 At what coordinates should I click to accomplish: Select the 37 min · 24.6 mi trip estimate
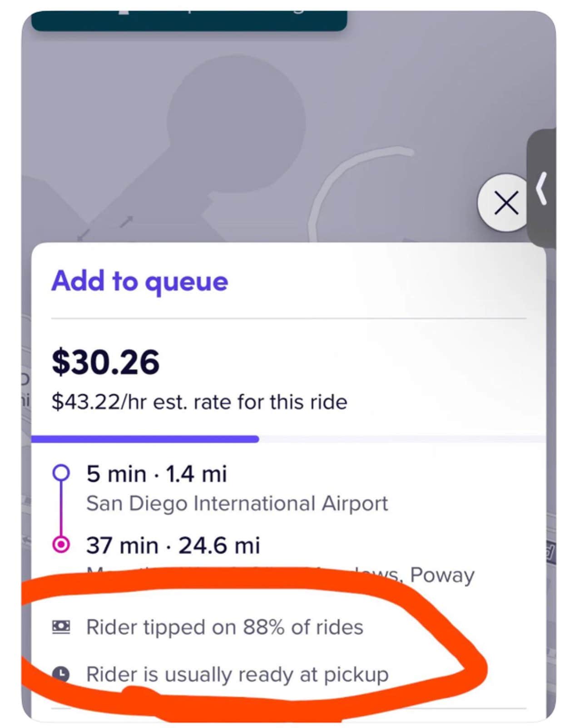click(173, 545)
